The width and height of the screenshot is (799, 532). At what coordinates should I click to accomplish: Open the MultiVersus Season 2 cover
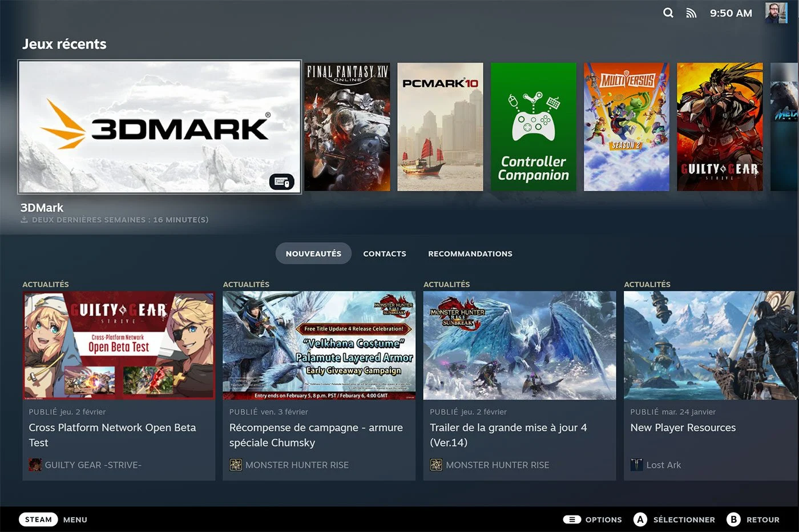627,127
